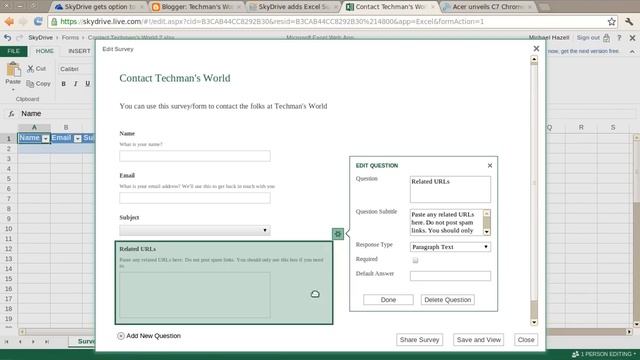Click the browser address bar URL
Viewport: 640px width, 360px height.
tap(272, 22)
